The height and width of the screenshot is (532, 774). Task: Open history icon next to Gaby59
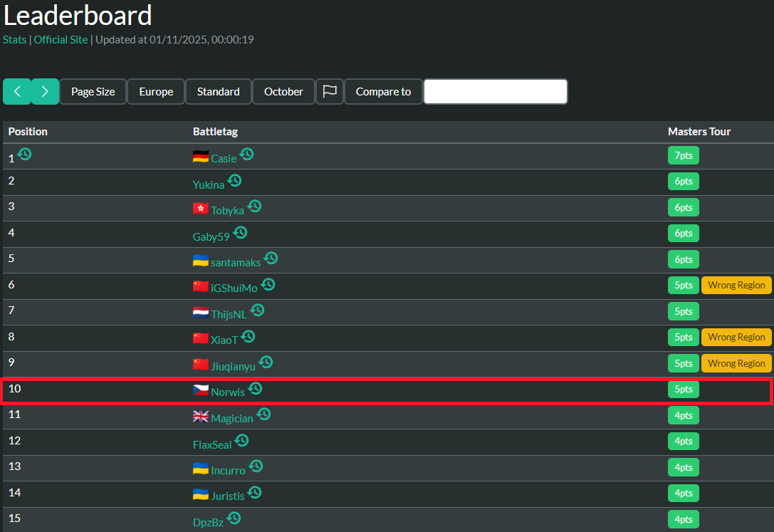241,232
